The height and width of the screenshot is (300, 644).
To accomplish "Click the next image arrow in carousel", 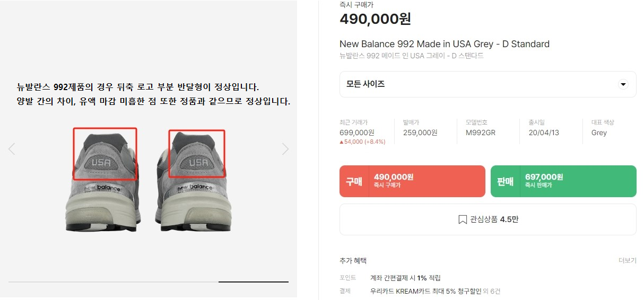I will pyautogui.click(x=285, y=149).
